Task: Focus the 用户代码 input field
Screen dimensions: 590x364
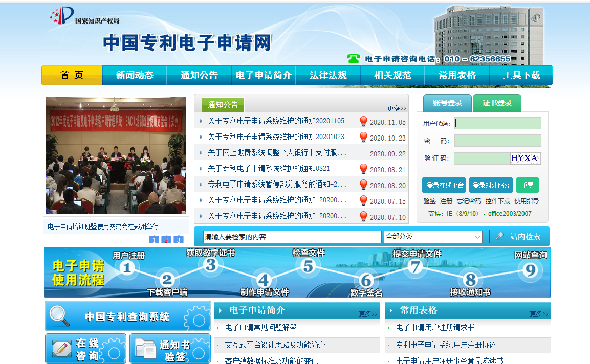Action: tap(498, 123)
